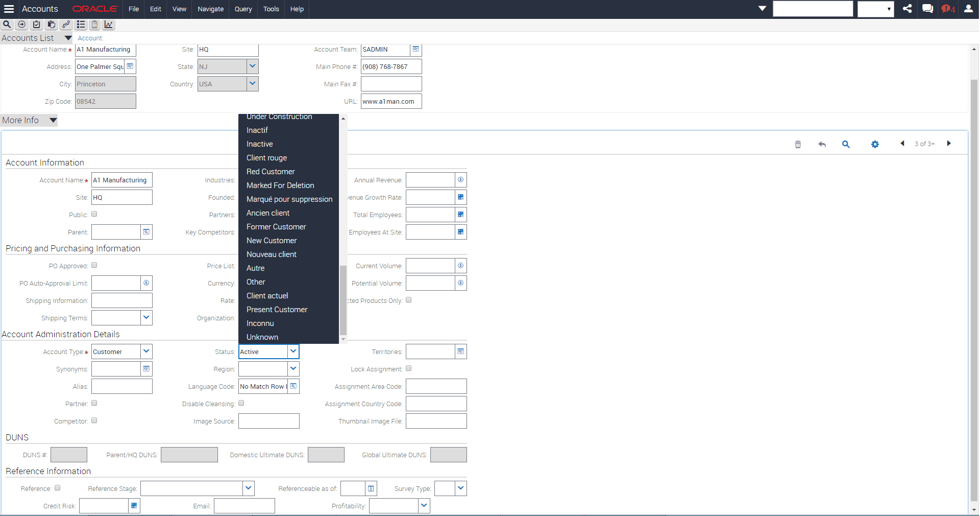Click the copy record clipboard toolbar icon
The width and height of the screenshot is (980, 516).
point(51,25)
